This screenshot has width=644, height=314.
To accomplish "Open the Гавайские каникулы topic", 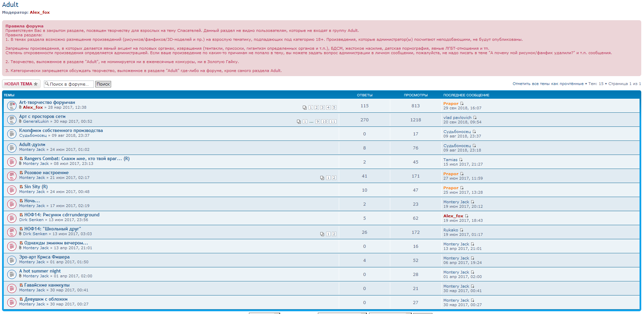I will point(47,285).
